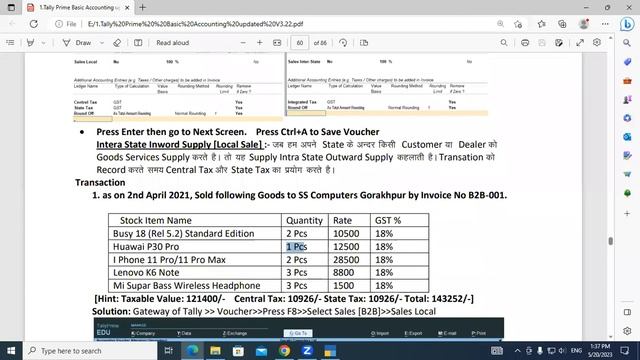Open Bing Chat sidebar button
The height and width of the screenshot is (360, 640).
(627, 24)
